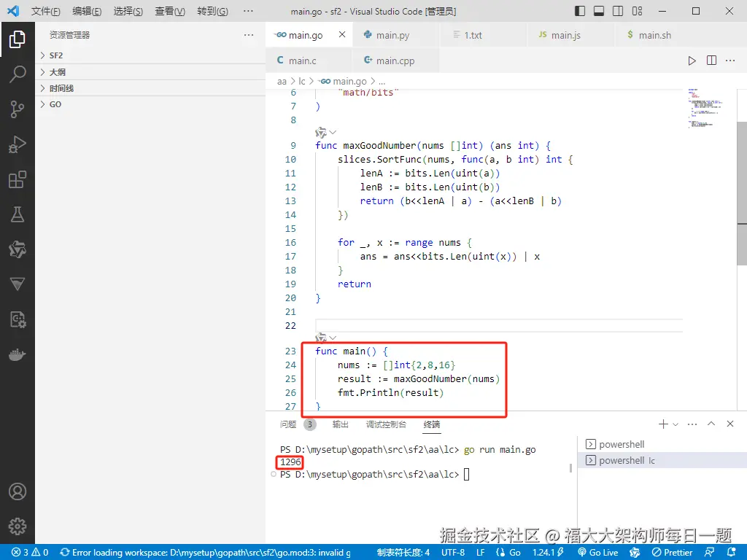This screenshot has height=560, width=747.
Task: Expand the 时间线 timeline section
Action: coord(150,88)
